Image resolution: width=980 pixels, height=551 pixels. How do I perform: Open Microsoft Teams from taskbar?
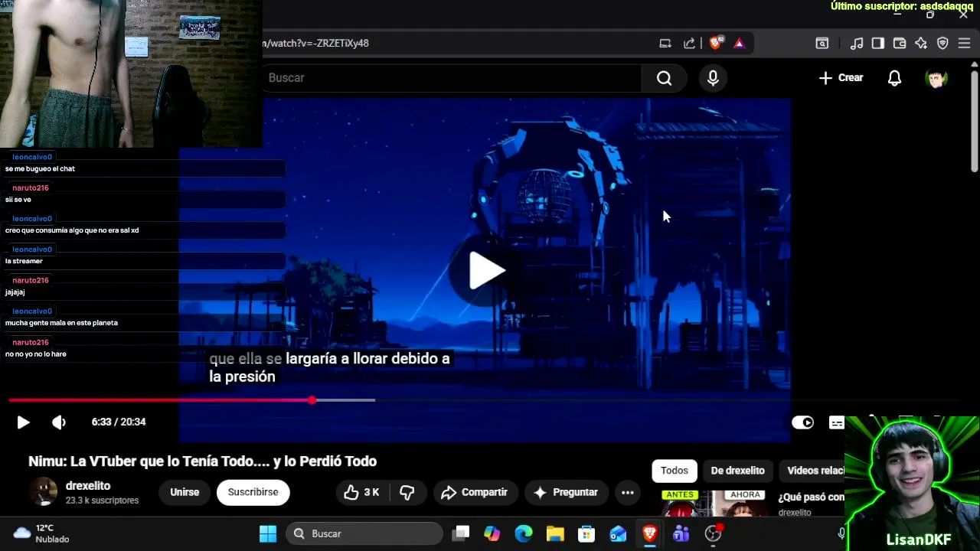coord(681,533)
